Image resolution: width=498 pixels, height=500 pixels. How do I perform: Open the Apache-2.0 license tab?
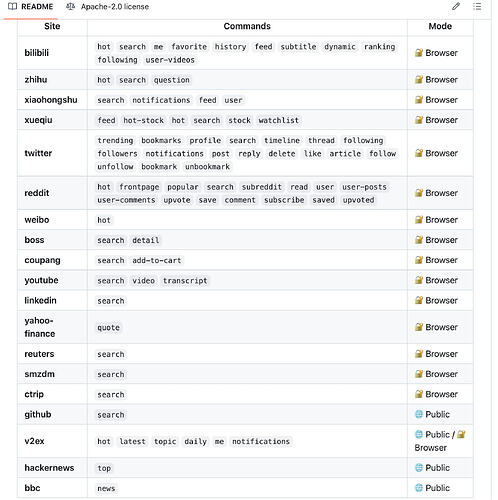[107, 7]
